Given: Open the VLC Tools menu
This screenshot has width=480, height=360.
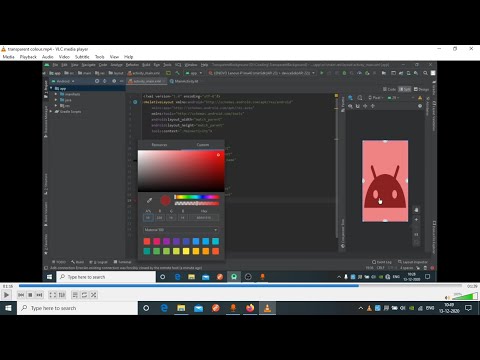Looking at the screenshot, I should 100,57.
